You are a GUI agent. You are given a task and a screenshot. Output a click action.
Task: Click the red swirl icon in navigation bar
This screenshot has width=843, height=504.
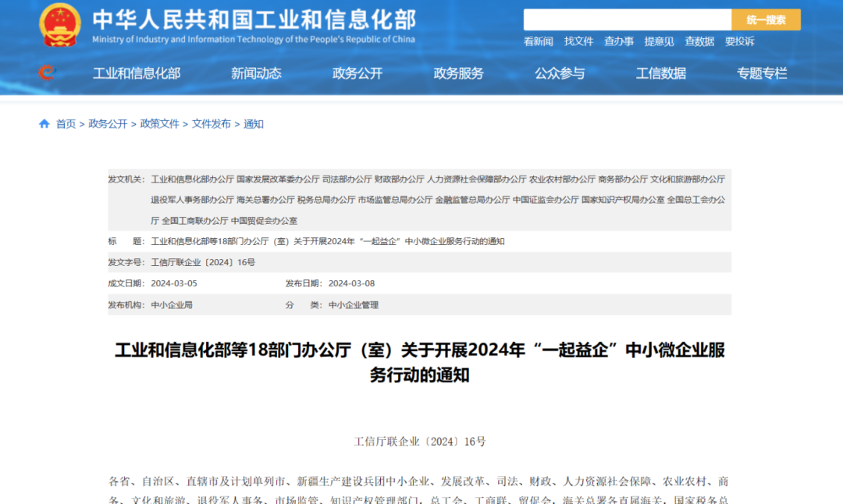(x=47, y=73)
